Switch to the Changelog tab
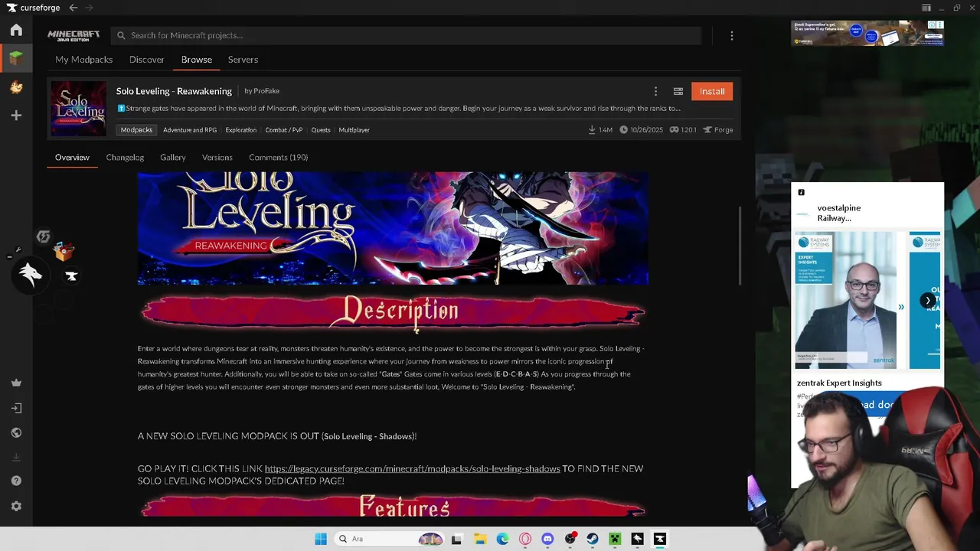Viewport: 980px width, 551px height. [x=125, y=157]
